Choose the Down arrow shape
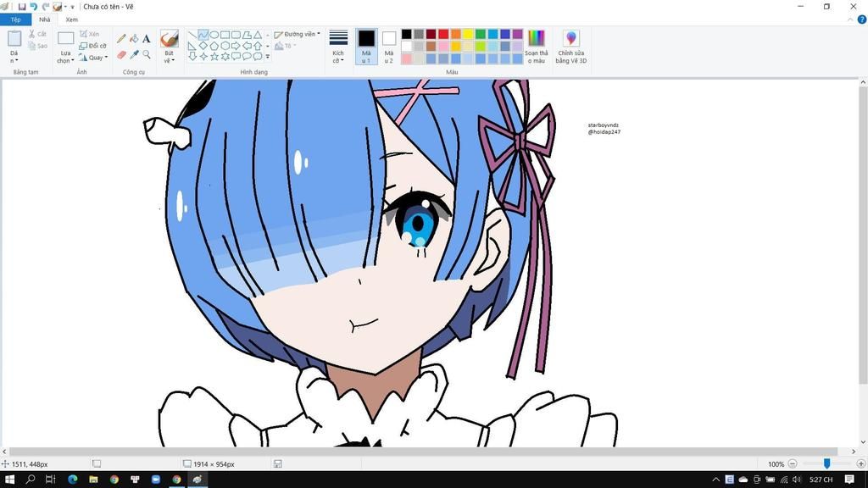868x488 pixels. coord(192,56)
